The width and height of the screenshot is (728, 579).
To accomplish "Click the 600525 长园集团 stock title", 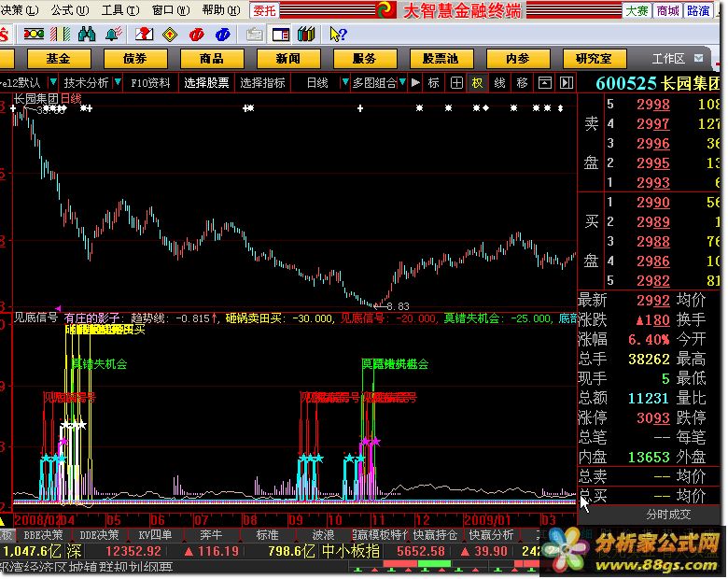I will [657, 83].
